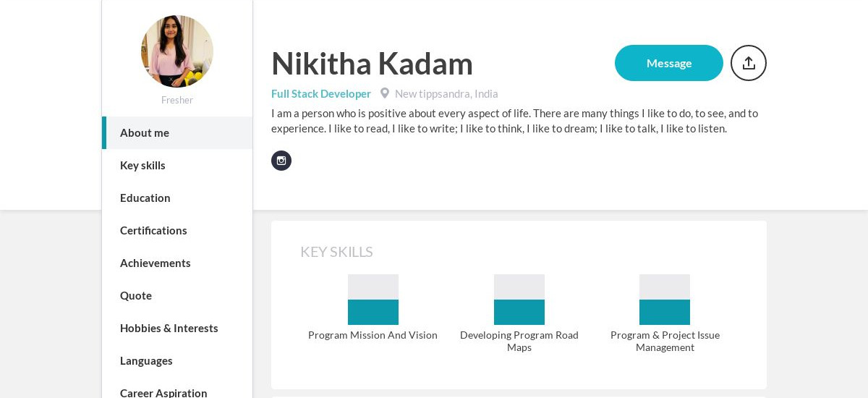Click the Full Stack Developer link

[x=321, y=93]
